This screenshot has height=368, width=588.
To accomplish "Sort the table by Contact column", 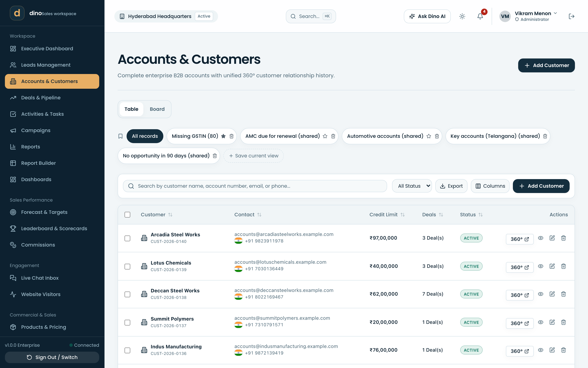I will (x=248, y=215).
